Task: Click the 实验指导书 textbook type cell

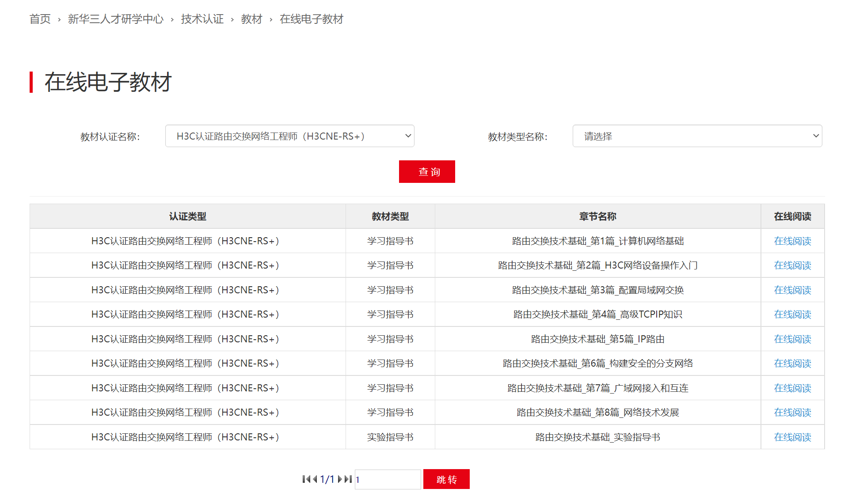Action: (x=390, y=437)
